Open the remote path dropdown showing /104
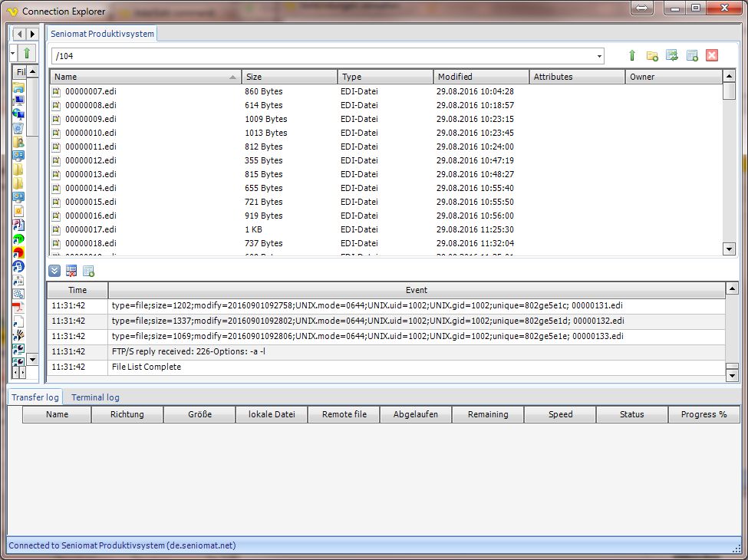This screenshot has height=560, width=748. (x=599, y=56)
